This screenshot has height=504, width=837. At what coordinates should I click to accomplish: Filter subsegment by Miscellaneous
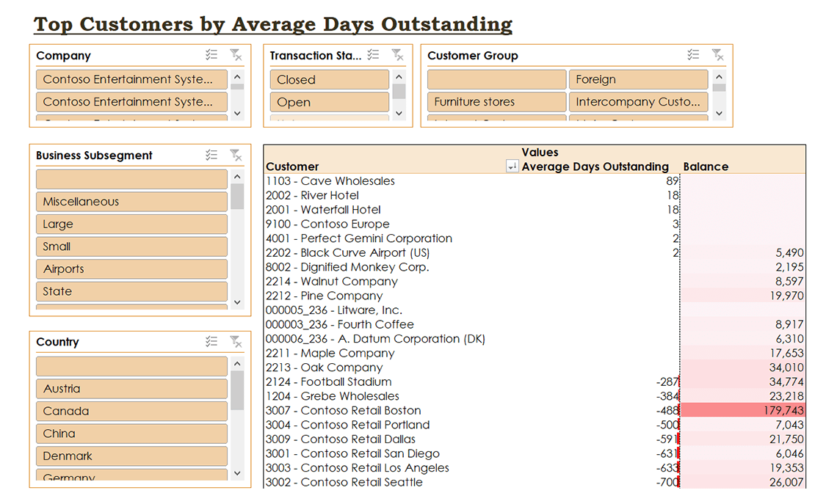(x=132, y=202)
